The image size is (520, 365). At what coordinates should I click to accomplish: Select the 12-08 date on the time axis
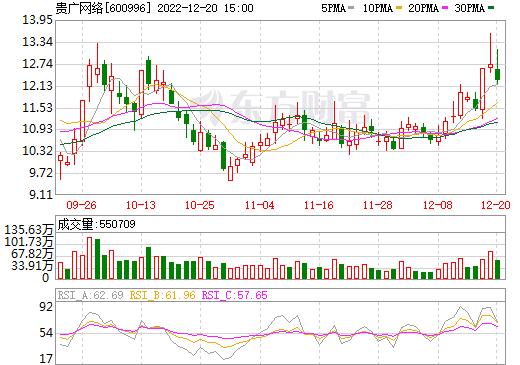point(438,205)
